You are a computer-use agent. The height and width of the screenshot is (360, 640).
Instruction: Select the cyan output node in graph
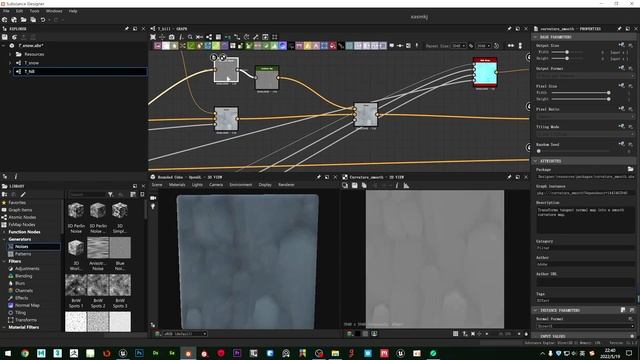tap(485, 72)
